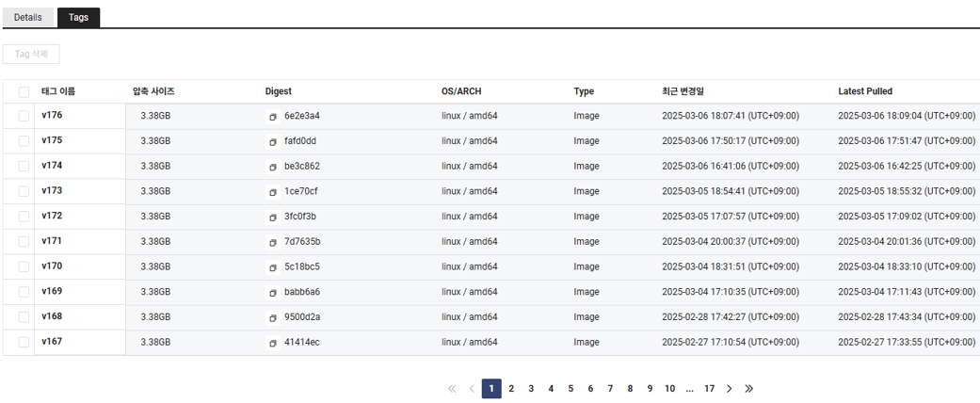Click the OS/ARCH column header
Viewport: 980px width, 403px height.
pyautogui.click(x=461, y=91)
